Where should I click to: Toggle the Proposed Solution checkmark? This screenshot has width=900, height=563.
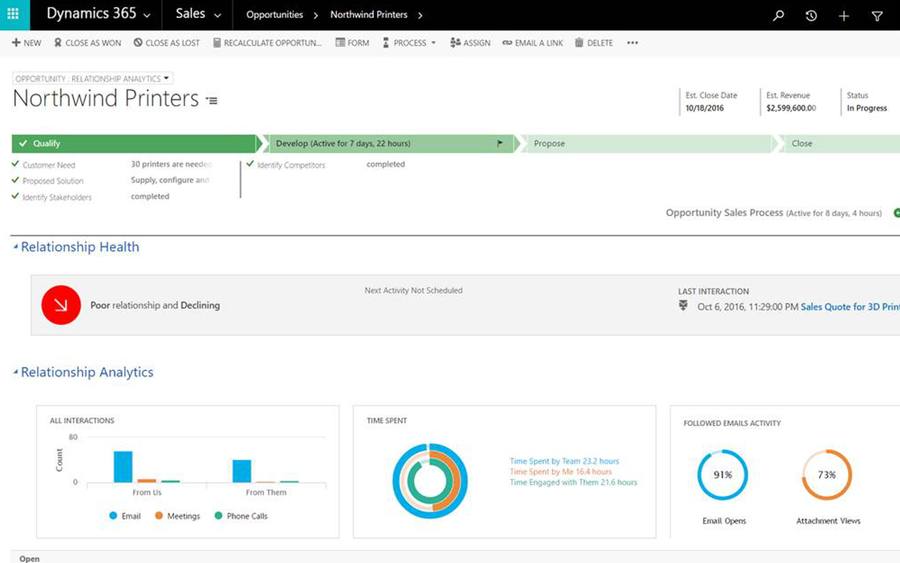click(15, 180)
